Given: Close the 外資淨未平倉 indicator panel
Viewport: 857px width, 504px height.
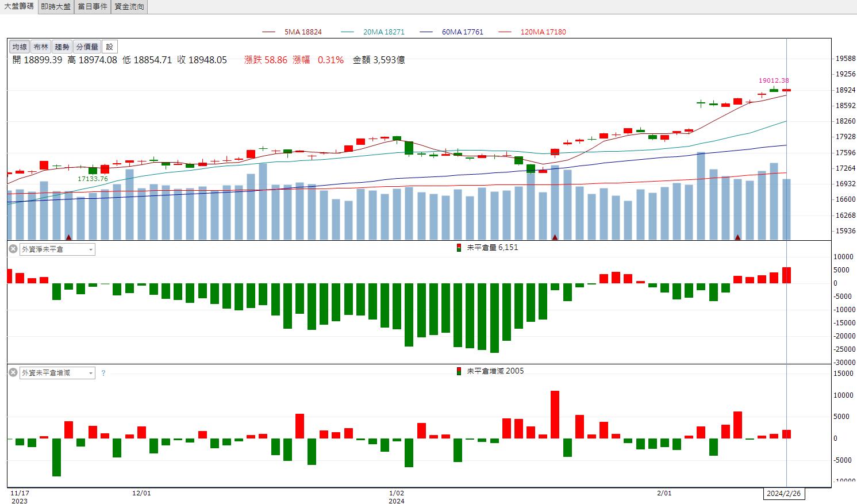Looking at the screenshot, I should pyautogui.click(x=13, y=249).
